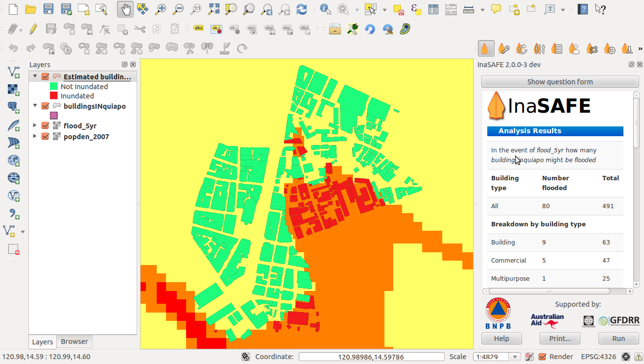
Task: Open the InaSAFE keywords editor key icon
Action: click(504, 49)
